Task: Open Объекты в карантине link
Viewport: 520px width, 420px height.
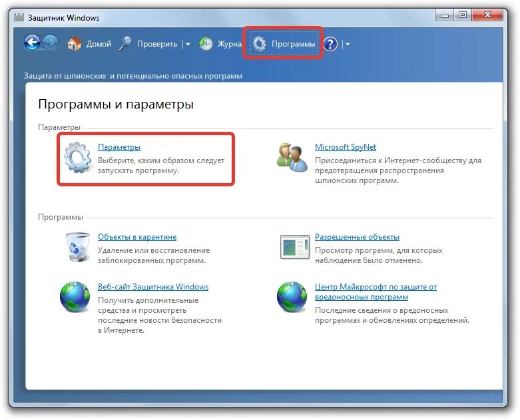Action: 137,237
